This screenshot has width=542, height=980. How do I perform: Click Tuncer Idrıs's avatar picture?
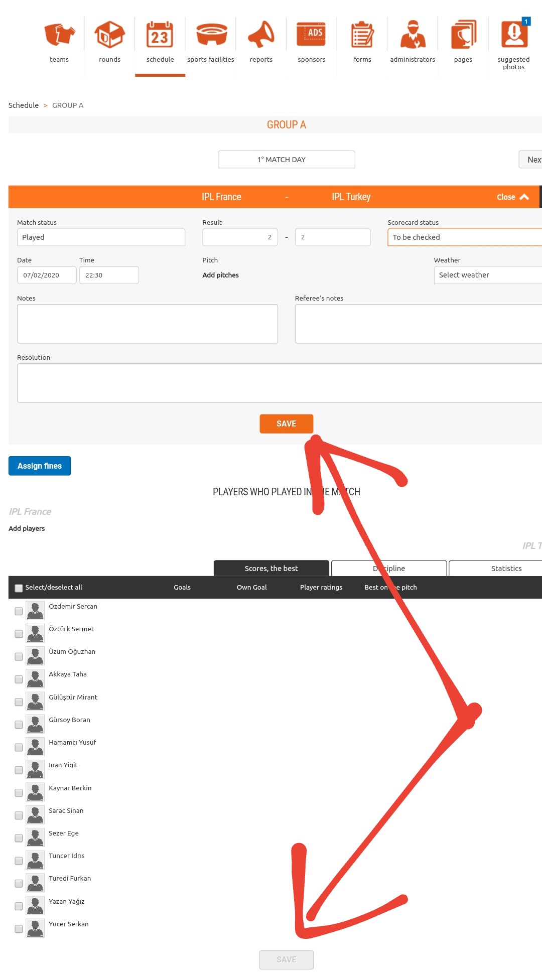pyautogui.click(x=35, y=861)
